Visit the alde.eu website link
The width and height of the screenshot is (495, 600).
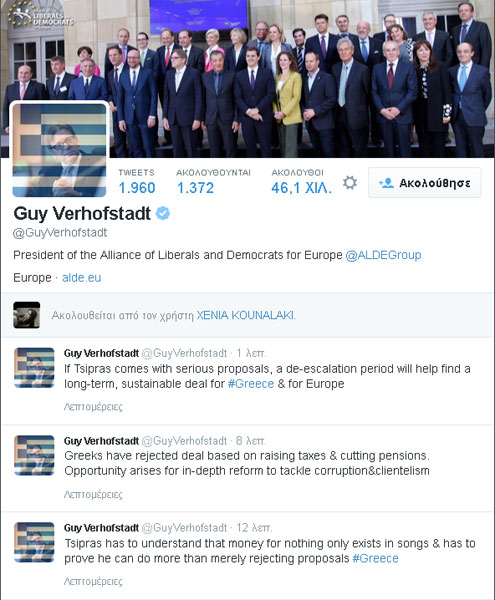[x=81, y=277]
